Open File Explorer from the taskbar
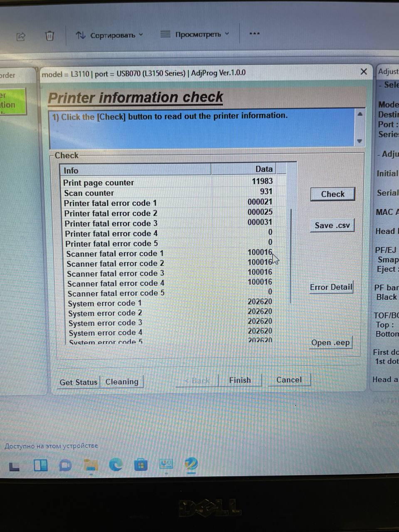Viewport: 399px width, 532px height. pyautogui.click(x=91, y=465)
